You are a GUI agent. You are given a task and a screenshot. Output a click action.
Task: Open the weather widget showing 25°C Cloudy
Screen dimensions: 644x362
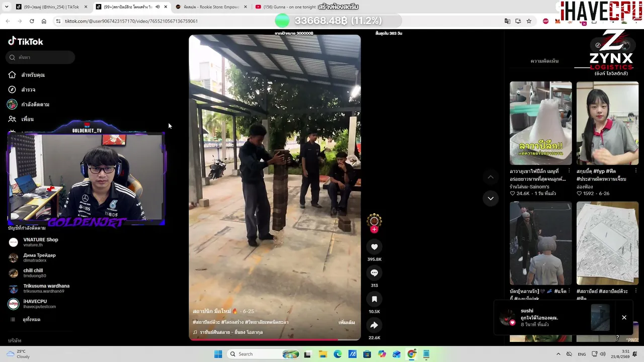[x=18, y=354]
